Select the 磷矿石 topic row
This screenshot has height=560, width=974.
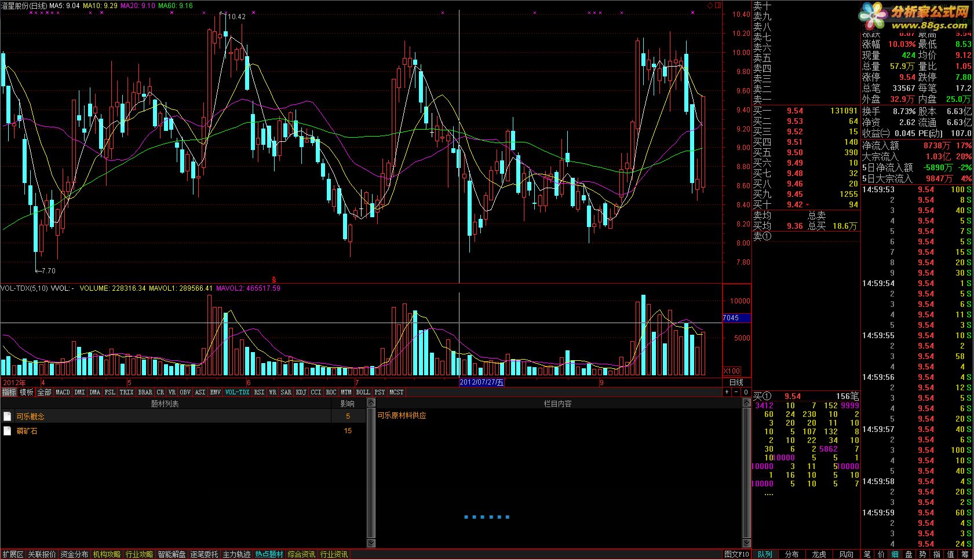(183, 431)
